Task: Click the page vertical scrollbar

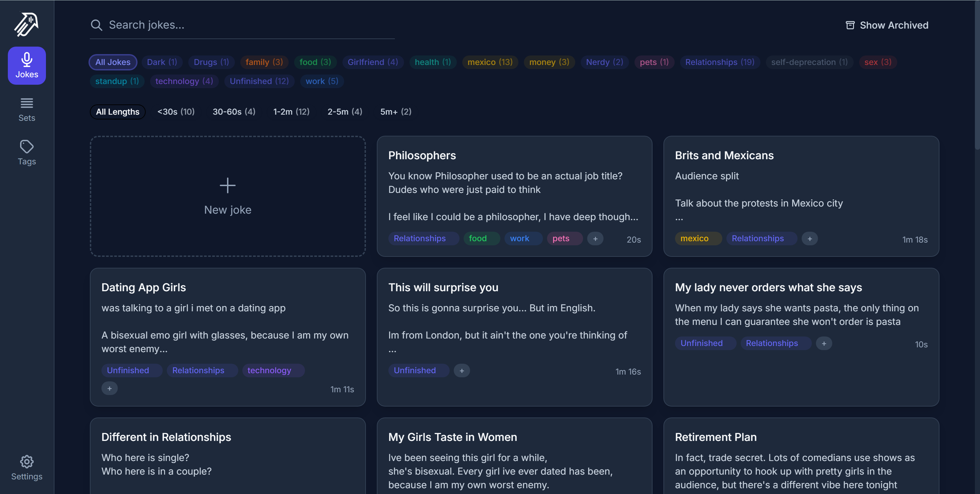Action: 977,76
